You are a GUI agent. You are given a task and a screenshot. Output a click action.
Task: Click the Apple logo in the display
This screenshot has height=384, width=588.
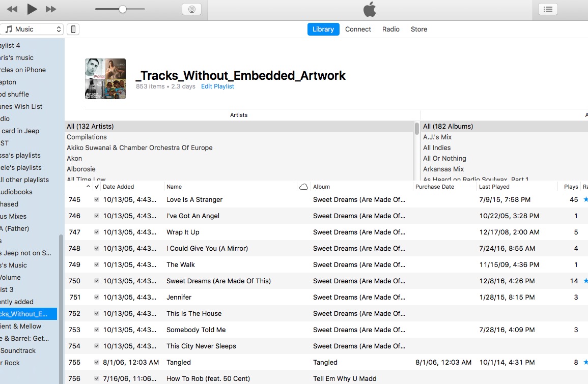click(x=370, y=9)
